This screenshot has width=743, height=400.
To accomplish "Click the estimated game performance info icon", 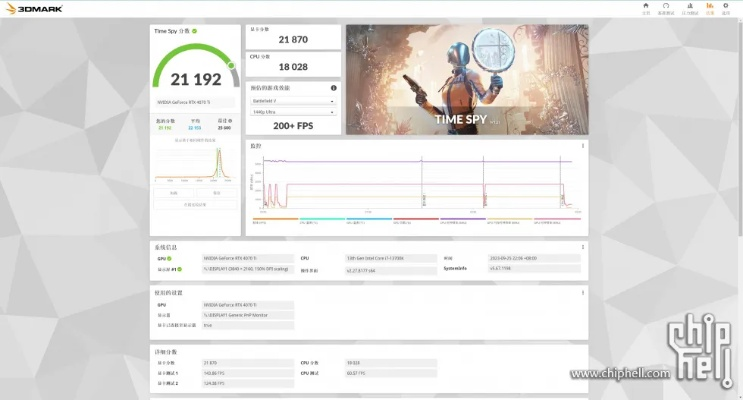I will 334,88.
